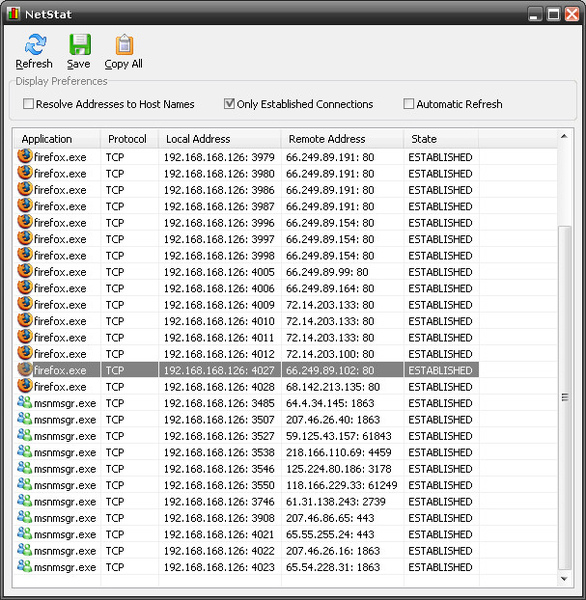The height and width of the screenshot is (600, 586).
Task: Click the msnmsgr.exe icon for port 4023
Action: point(25,566)
